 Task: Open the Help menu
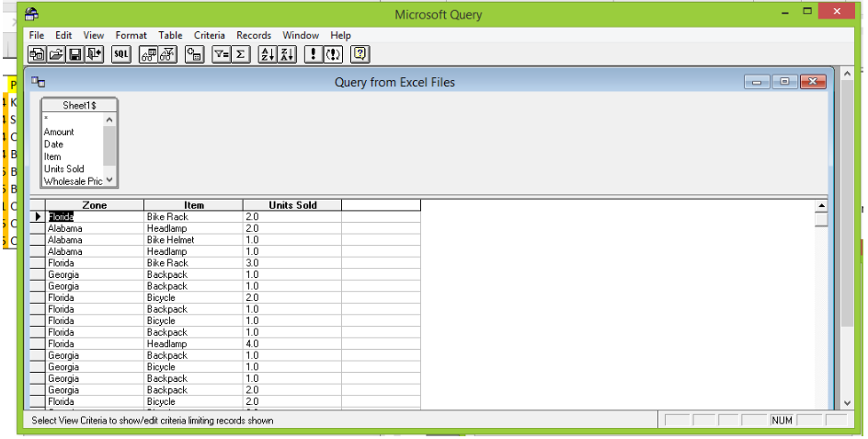[340, 35]
